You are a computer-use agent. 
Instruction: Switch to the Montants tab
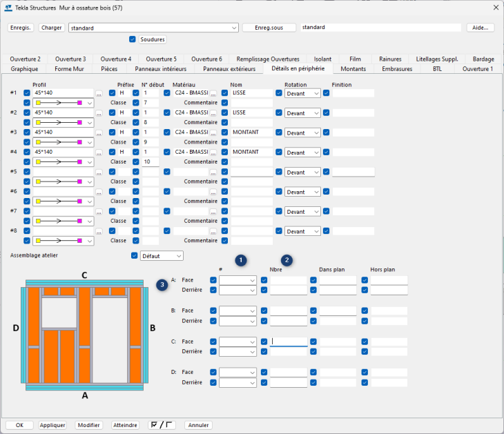pos(353,69)
